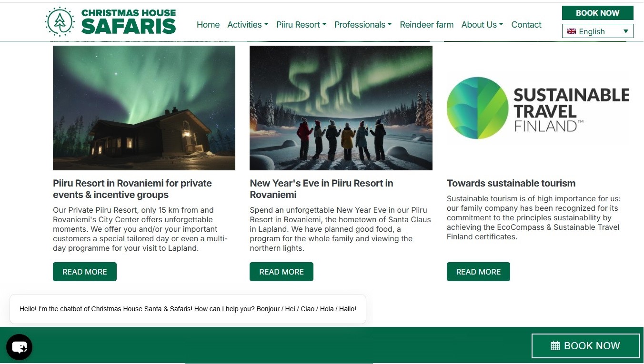Image resolution: width=644 pixels, height=364 pixels.
Task: Open the Reindeer farm menu item
Action: tap(427, 25)
